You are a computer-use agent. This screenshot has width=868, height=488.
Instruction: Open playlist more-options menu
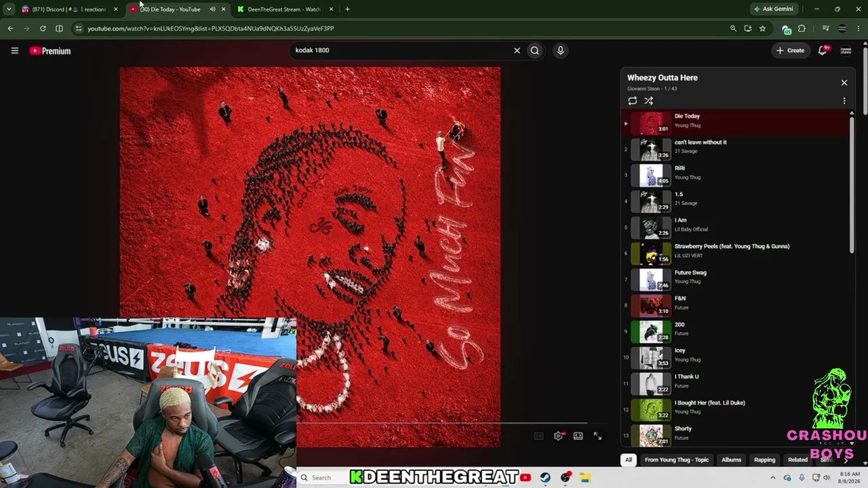coord(844,101)
